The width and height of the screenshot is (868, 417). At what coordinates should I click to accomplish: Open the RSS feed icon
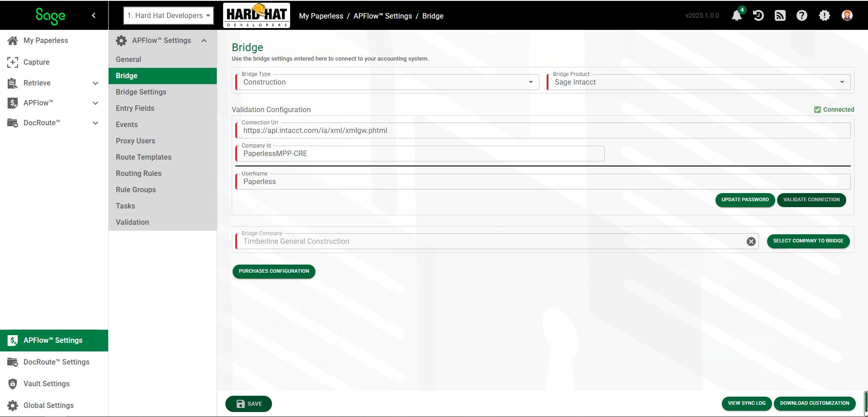[x=780, y=15]
